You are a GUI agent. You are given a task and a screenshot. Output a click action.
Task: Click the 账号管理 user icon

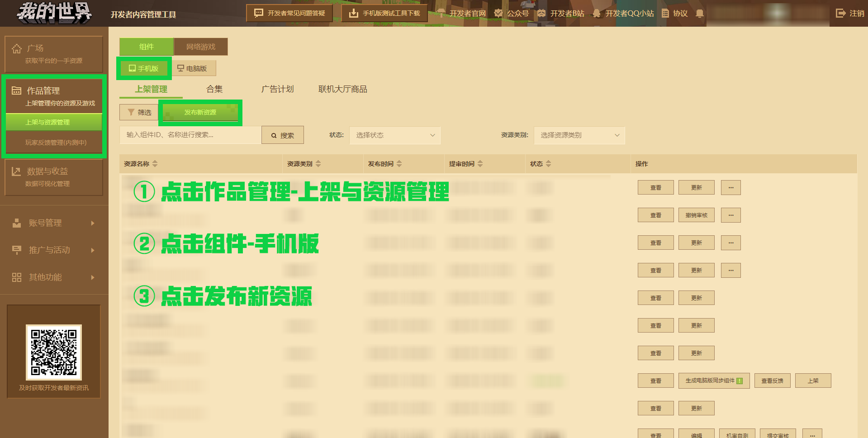[17, 223]
